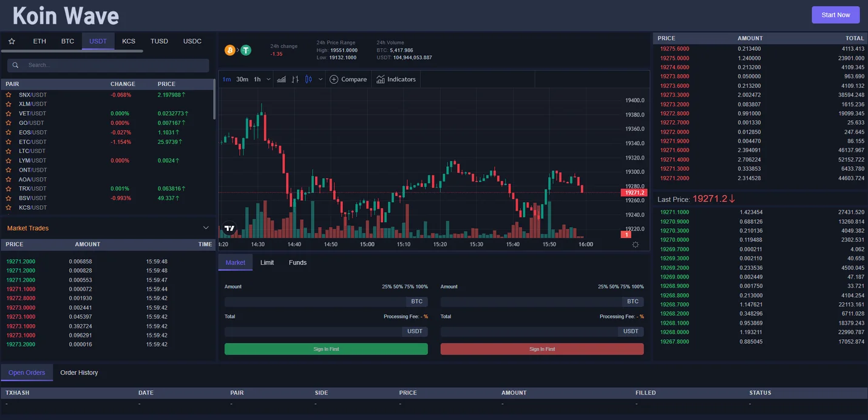Image resolution: width=868 pixels, height=420 pixels.
Task: Click the TradingView logo on chart
Action: coord(229,229)
